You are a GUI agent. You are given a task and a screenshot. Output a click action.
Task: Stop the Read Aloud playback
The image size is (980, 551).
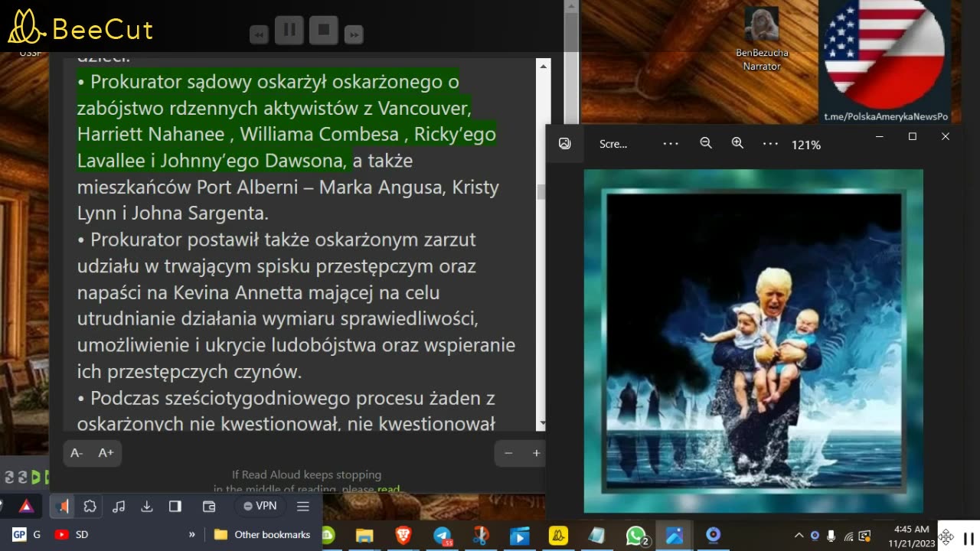(324, 30)
